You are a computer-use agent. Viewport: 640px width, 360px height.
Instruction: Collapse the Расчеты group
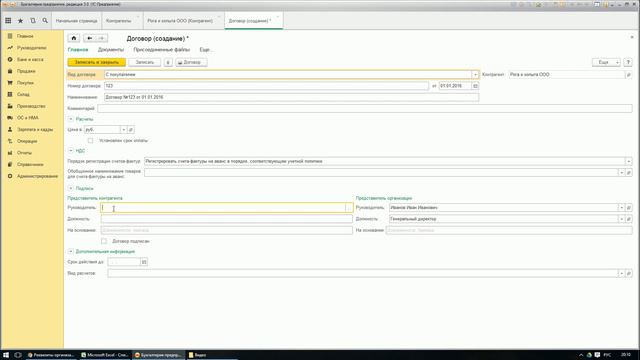pyautogui.click(x=71, y=119)
